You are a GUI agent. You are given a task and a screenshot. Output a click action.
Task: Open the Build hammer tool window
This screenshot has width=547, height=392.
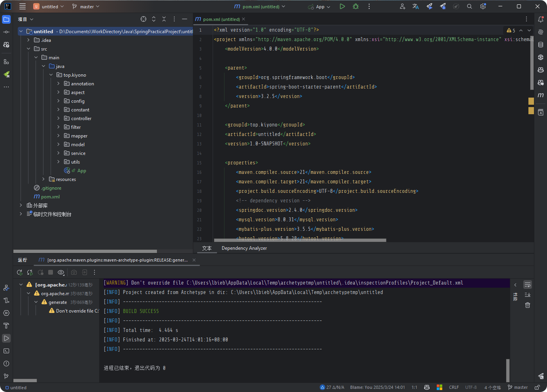(6, 326)
